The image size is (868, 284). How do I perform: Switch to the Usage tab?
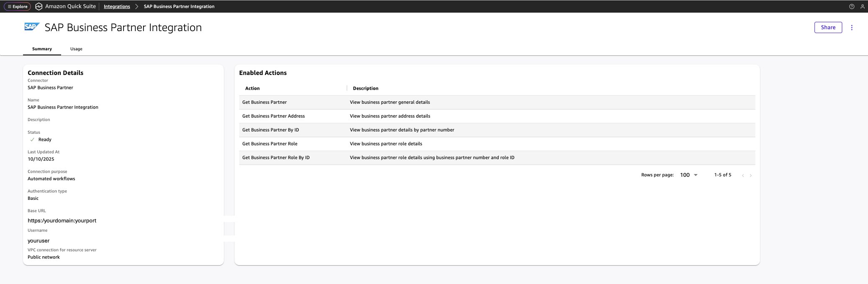pyautogui.click(x=76, y=49)
